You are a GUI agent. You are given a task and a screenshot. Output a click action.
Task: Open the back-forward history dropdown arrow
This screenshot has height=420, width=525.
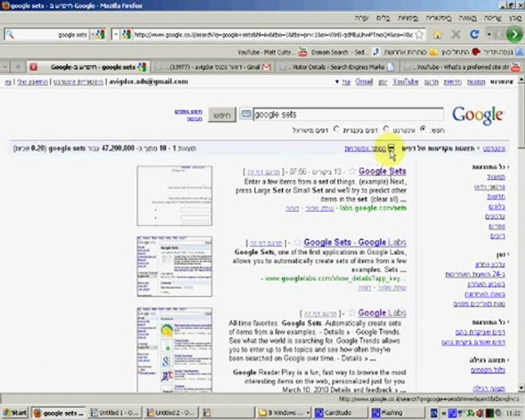coord(489,34)
